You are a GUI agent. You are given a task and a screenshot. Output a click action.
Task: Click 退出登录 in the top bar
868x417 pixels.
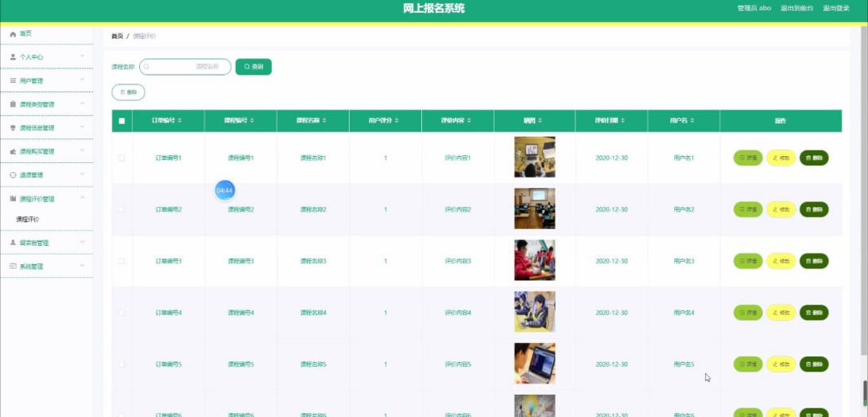coord(836,8)
